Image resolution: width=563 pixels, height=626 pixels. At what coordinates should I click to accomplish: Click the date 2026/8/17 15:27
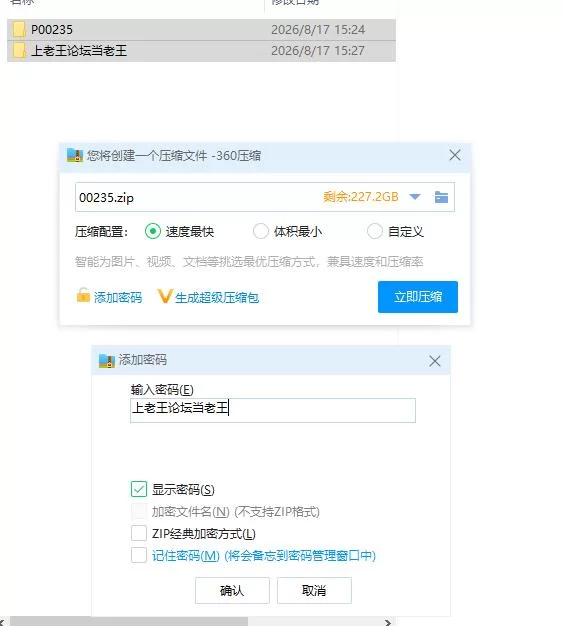(318, 51)
